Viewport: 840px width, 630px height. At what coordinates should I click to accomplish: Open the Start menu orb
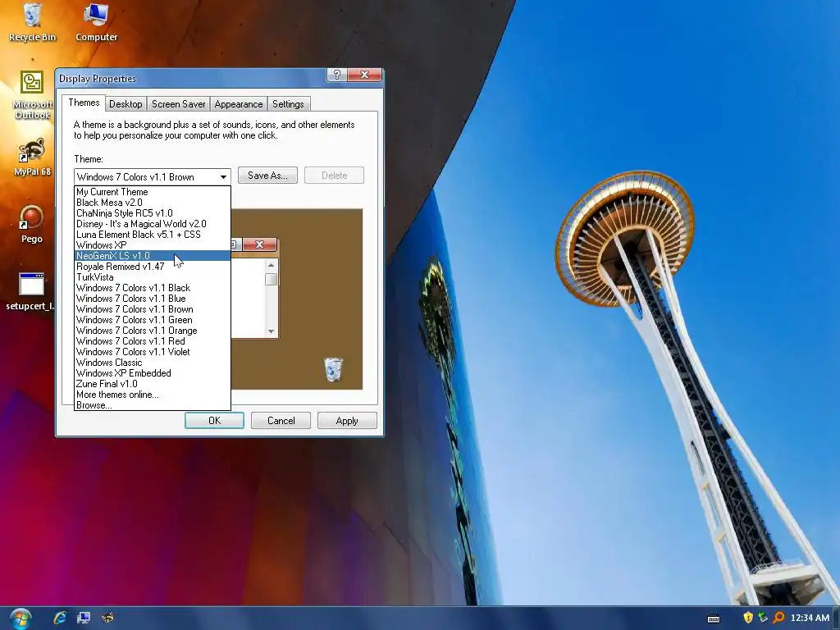point(21,619)
